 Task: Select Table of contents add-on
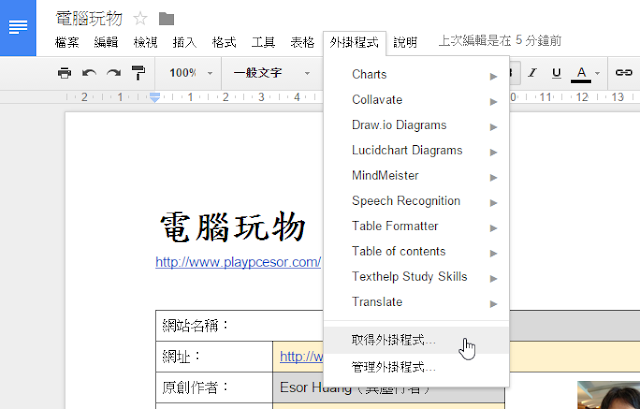pos(416,251)
